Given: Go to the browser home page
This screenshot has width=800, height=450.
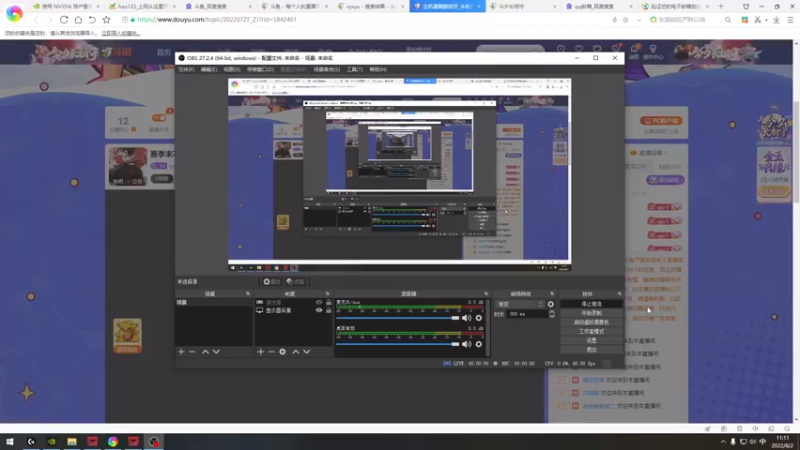Looking at the screenshot, I should coord(78,19).
